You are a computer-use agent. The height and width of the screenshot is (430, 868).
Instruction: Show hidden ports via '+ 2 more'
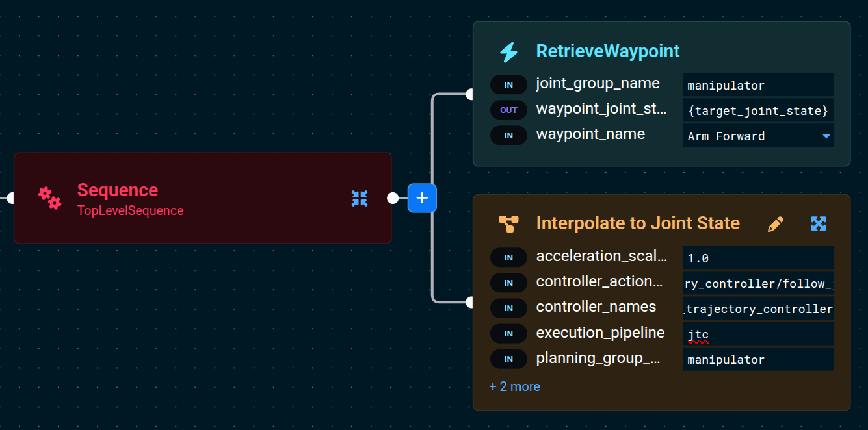coord(514,386)
